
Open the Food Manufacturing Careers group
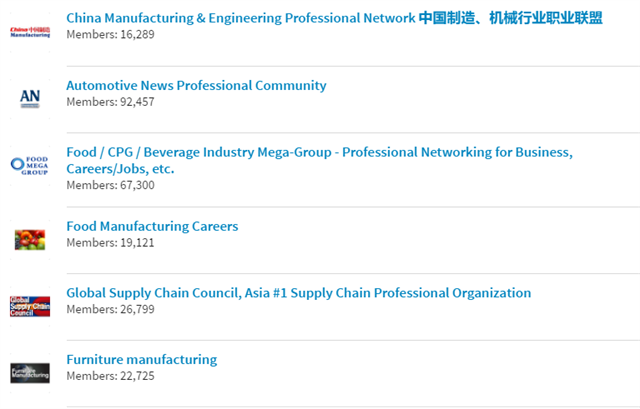152,226
